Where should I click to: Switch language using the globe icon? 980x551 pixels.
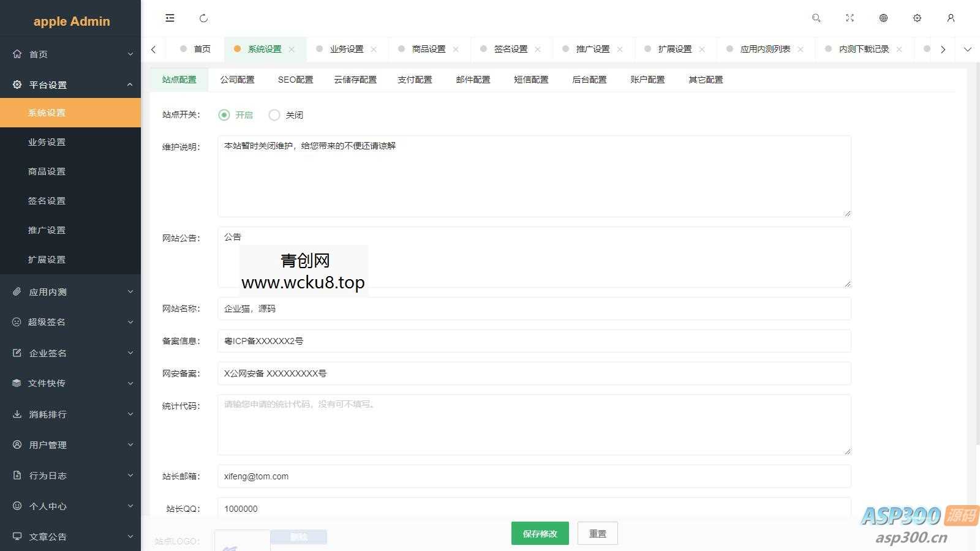coord(883,18)
